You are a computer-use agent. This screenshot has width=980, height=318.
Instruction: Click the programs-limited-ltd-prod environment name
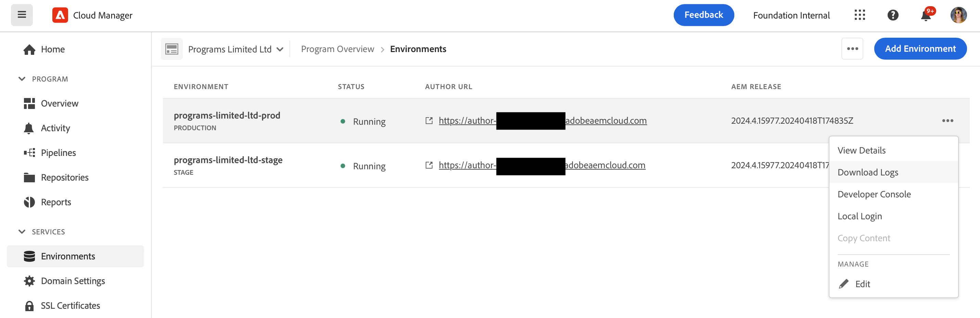227,115
